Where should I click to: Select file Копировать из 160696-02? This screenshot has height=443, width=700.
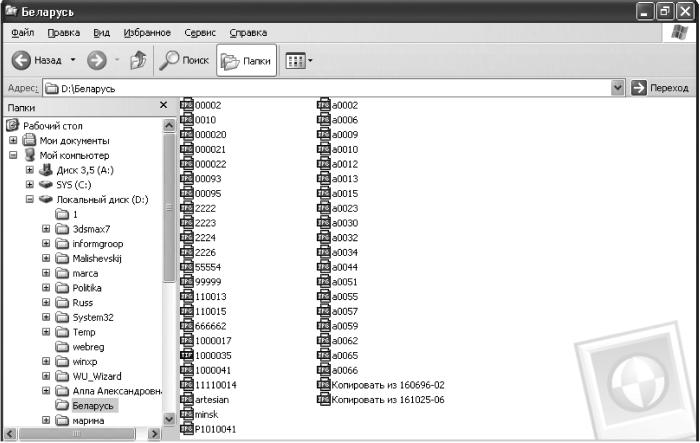tap(388, 385)
